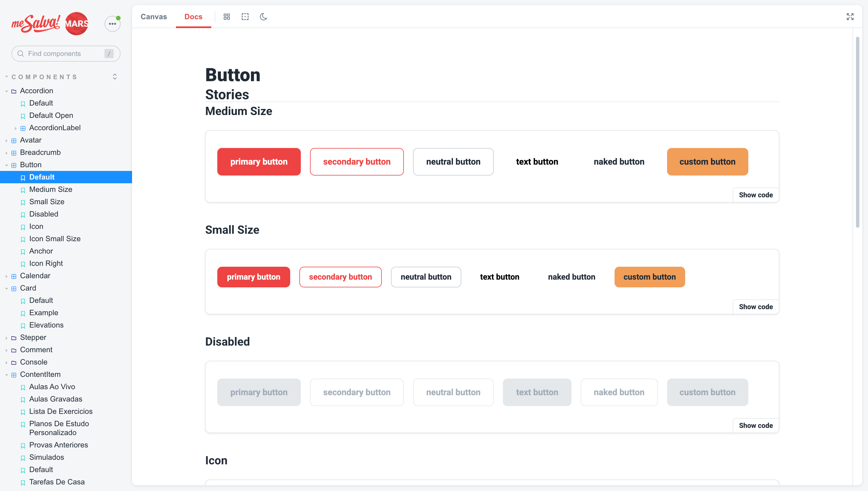Open the Icon Small Size story
This screenshot has height=491, width=868.
point(55,239)
